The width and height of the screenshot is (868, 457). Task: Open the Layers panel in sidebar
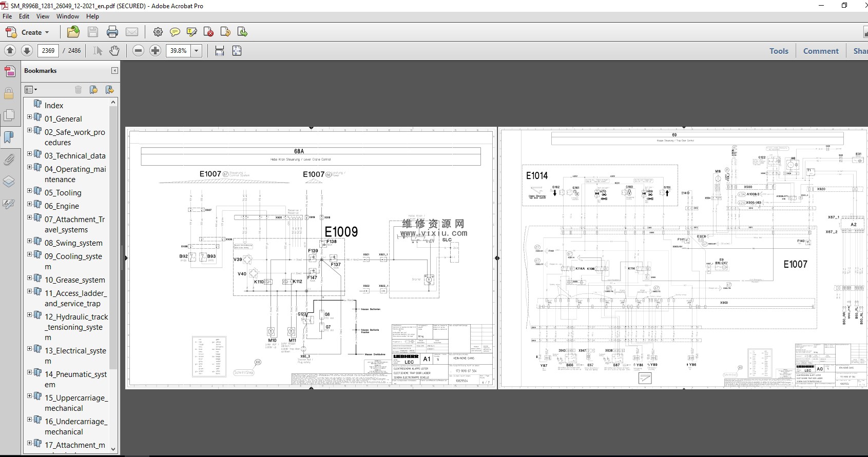9,182
